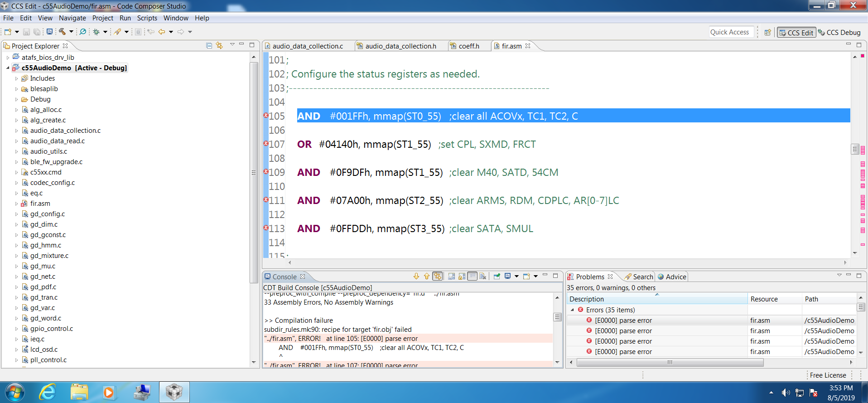Image resolution: width=868 pixels, height=403 pixels.
Task: Click the Debug bug icon in toolbar
Action: (x=96, y=32)
